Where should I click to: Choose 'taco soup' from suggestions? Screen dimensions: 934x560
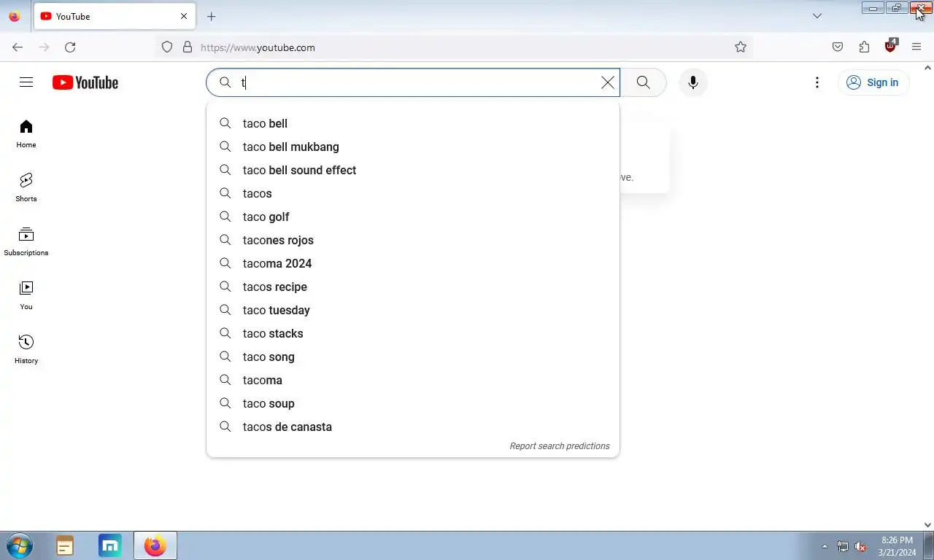[x=413, y=404]
